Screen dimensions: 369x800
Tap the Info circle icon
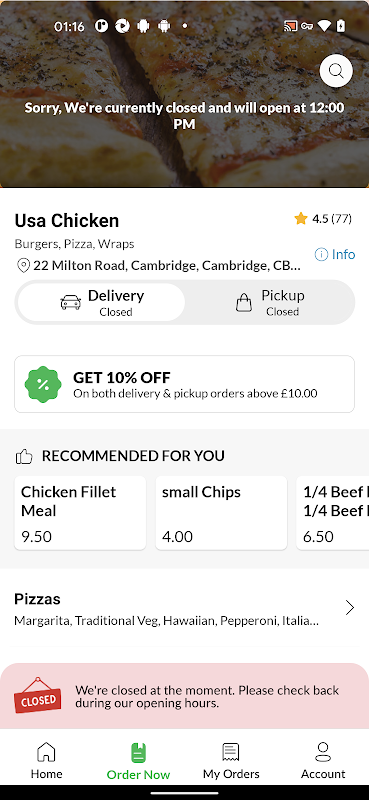[321, 254]
